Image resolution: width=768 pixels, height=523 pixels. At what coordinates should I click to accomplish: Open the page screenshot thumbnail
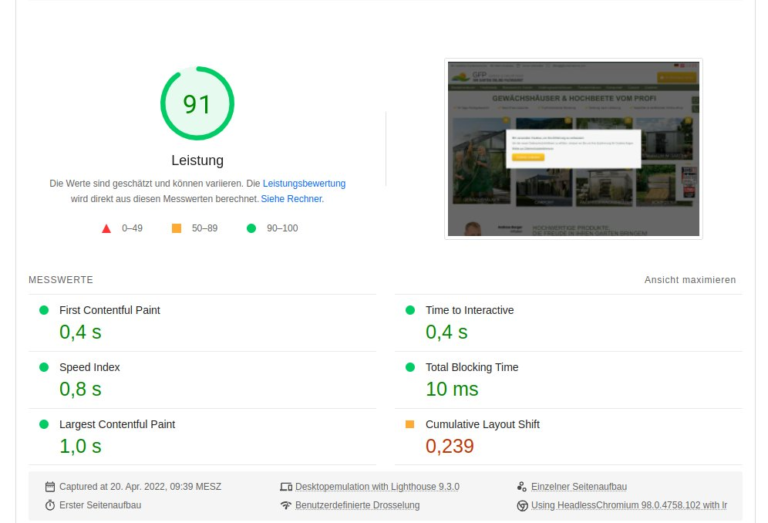(573, 148)
